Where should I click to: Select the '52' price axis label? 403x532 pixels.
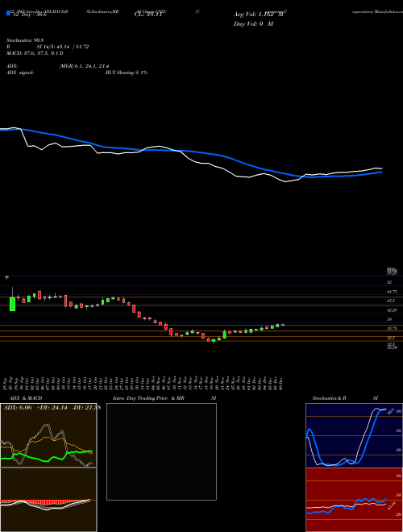[x=389, y=282]
